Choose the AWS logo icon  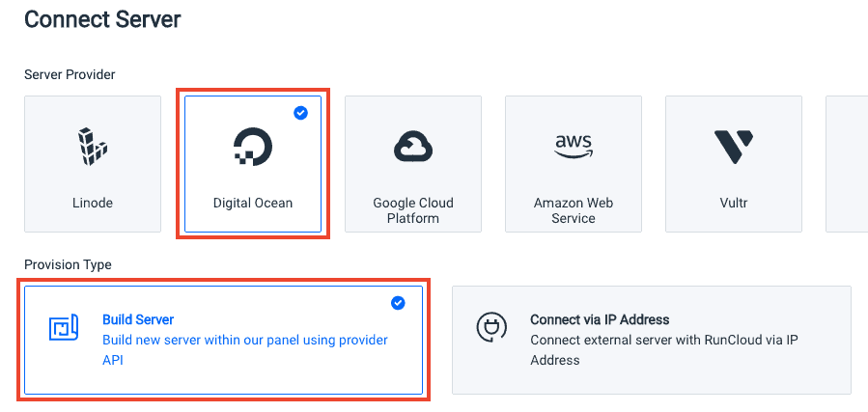point(574,146)
